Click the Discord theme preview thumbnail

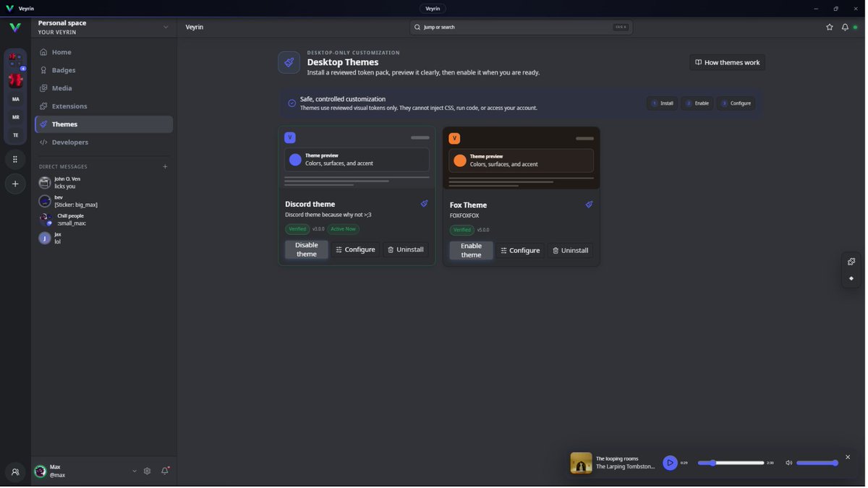click(357, 158)
